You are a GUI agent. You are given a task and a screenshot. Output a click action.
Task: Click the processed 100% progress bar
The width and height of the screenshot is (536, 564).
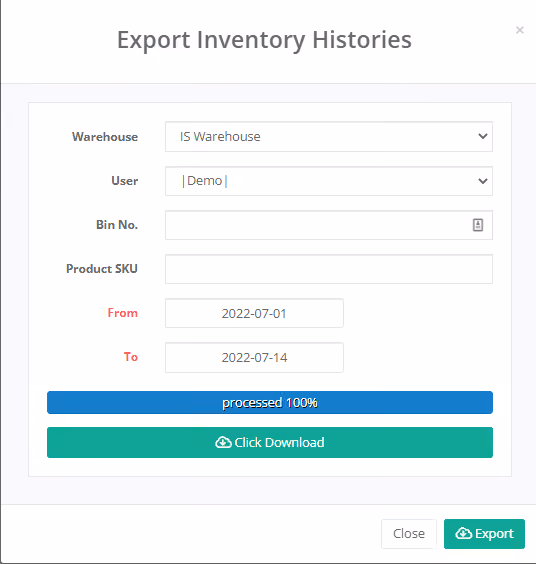pos(270,402)
